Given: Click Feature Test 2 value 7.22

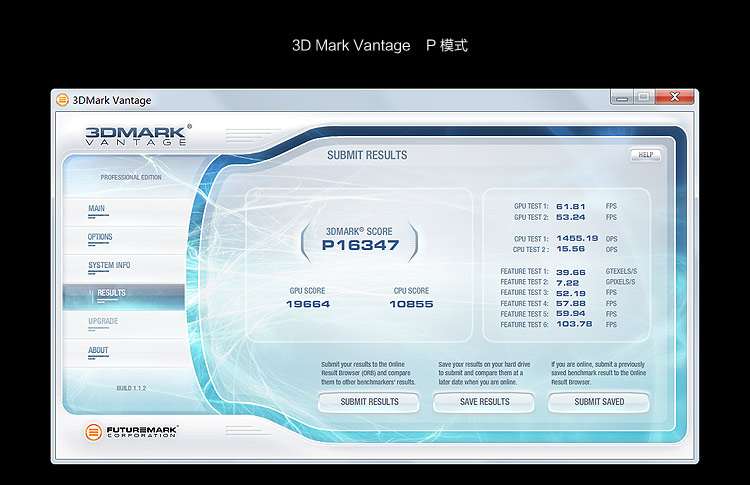Looking at the screenshot, I should [568, 283].
